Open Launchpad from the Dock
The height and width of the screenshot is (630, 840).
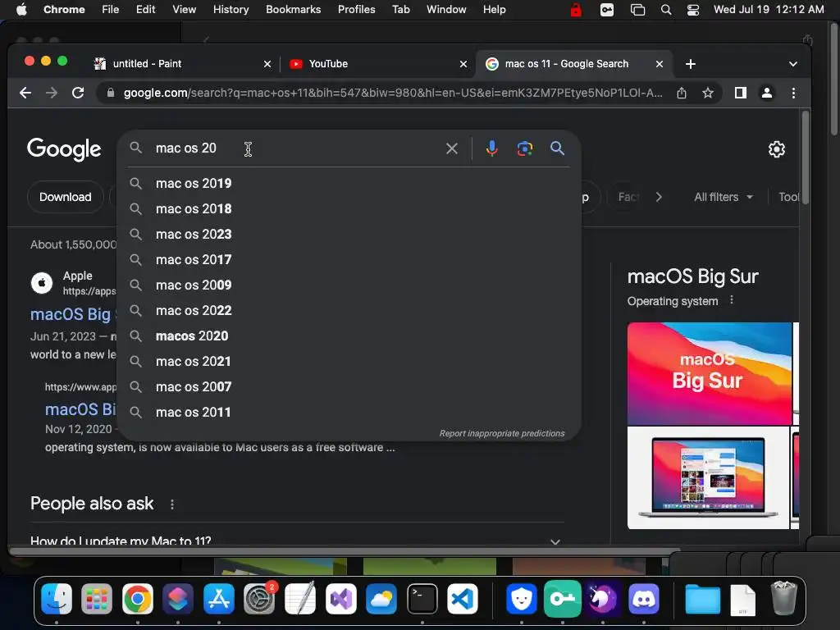(97, 598)
